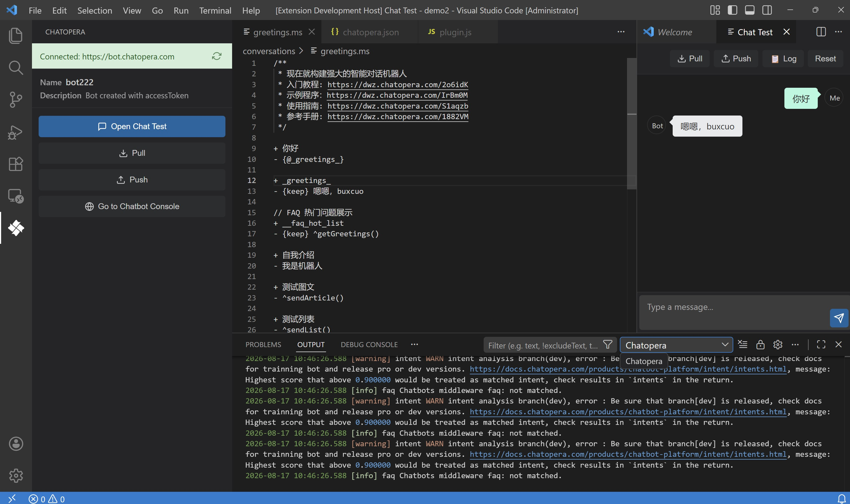Click Pull in the Chat Test toolbar
The image size is (850, 504).
pyautogui.click(x=690, y=59)
